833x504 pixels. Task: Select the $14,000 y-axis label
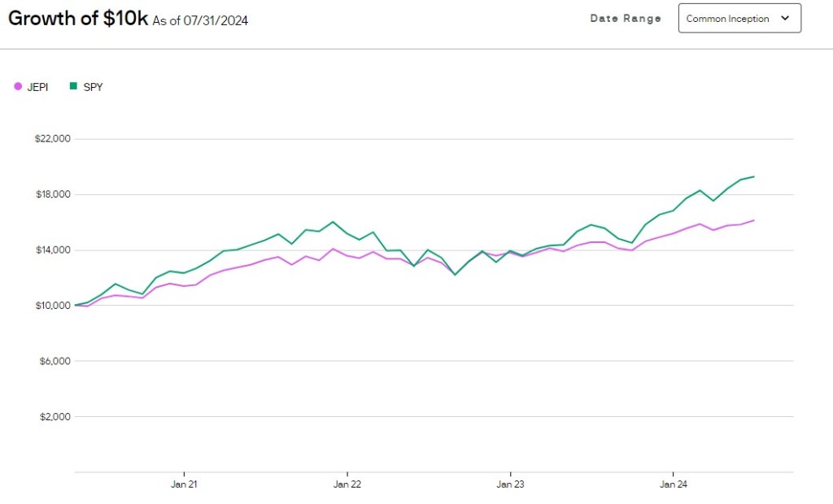(x=53, y=250)
